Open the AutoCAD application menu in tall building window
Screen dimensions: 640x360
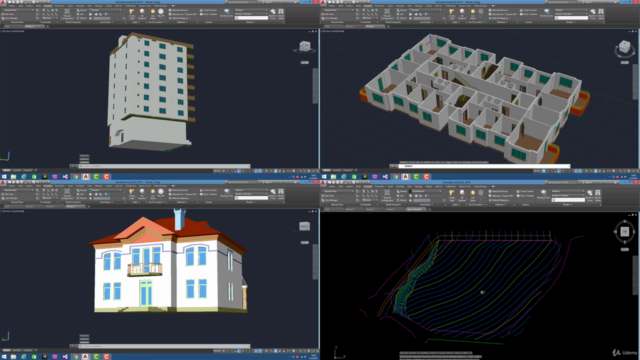click(x=3, y=2)
